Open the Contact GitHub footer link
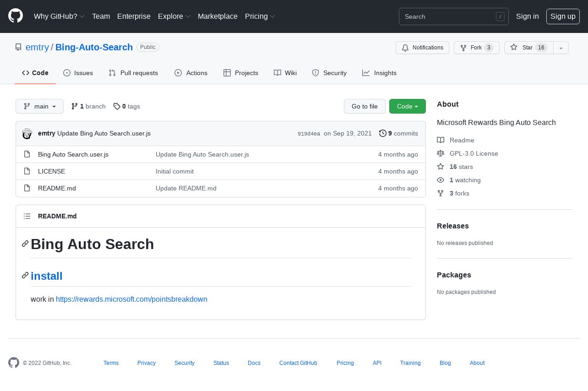This screenshot has height=391, width=588. click(x=298, y=363)
